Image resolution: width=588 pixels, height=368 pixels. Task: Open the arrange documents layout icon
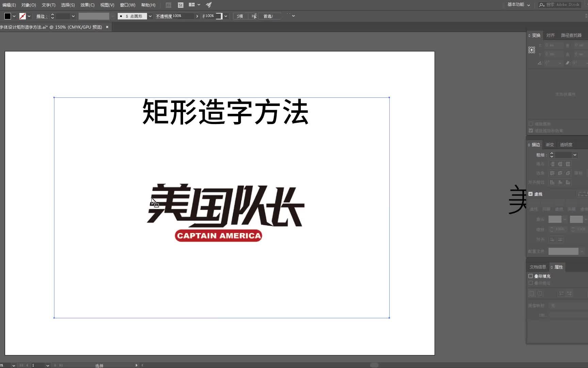click(x=192, y=5)
